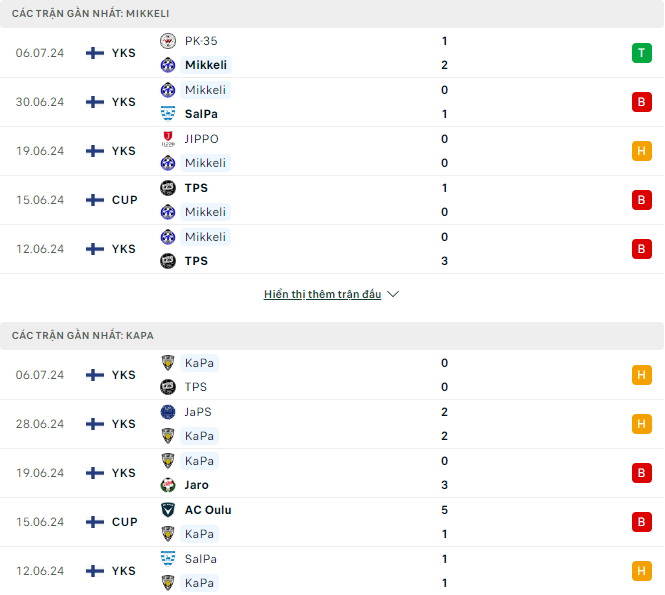Click the JaPS team logo
Viewport: 665px width, 595px height.
pyautogui.click(x=168, y=412)
